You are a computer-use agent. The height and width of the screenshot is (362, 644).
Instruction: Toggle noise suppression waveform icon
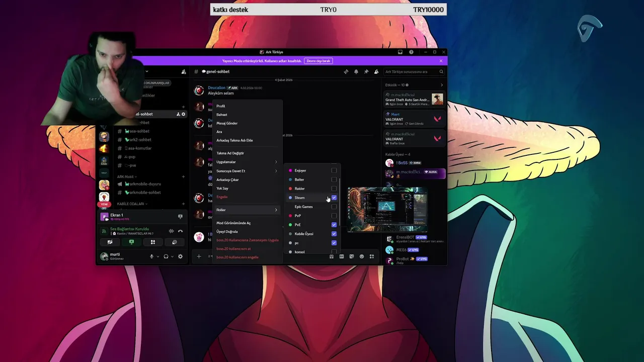click(171, 231)
